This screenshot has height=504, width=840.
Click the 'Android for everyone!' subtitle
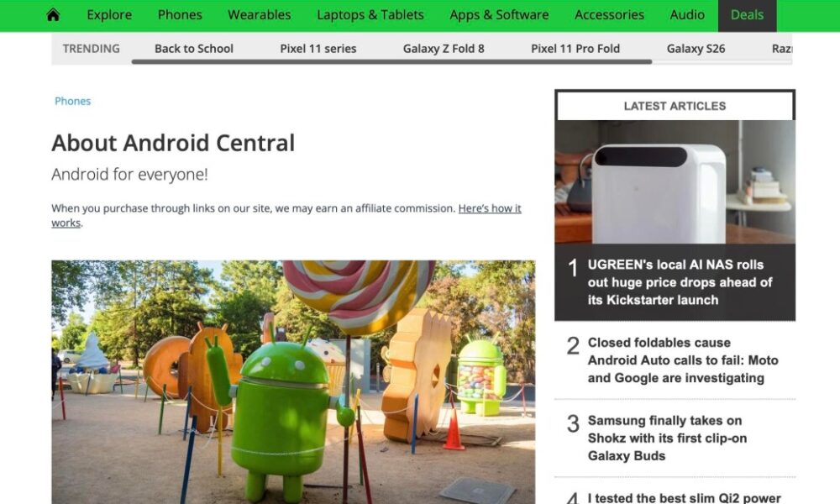coord(129,174)
